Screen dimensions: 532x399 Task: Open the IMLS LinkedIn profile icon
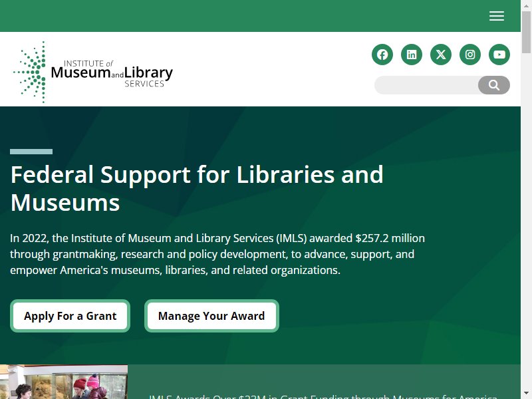click(x=412, y=55)
